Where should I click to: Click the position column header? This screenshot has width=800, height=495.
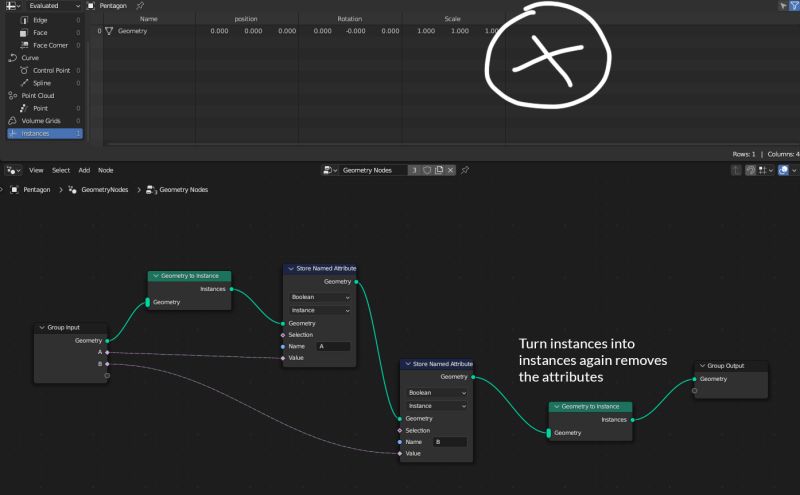pyautogui.click(x=246, y=19)
